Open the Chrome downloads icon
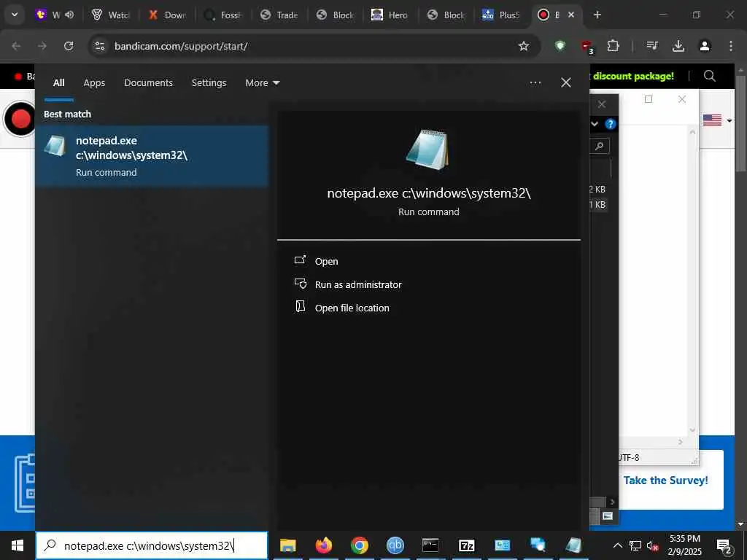Screen dimensions: 747x560 point(678,46)
